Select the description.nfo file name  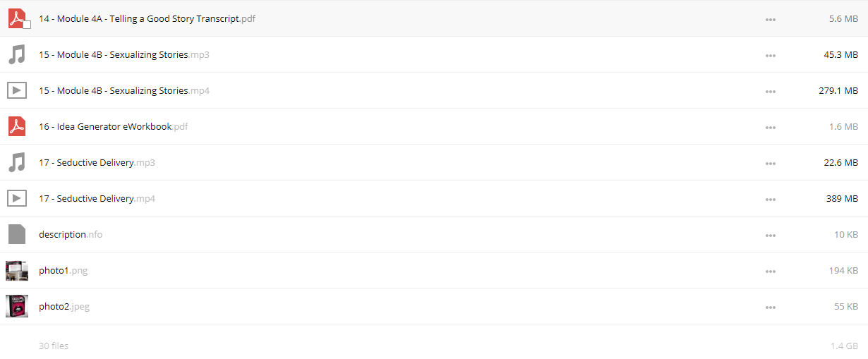tap(71, 234)
